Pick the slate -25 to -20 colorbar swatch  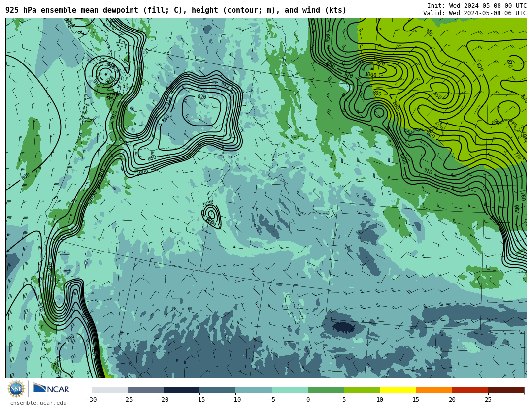click(x=145, y=390)
